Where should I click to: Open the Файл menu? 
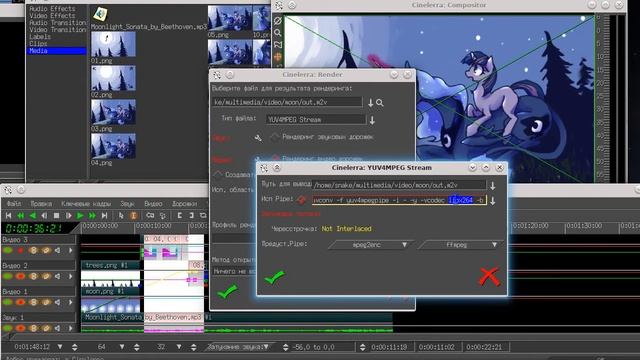pyautogui.click(x=14, y=203)
